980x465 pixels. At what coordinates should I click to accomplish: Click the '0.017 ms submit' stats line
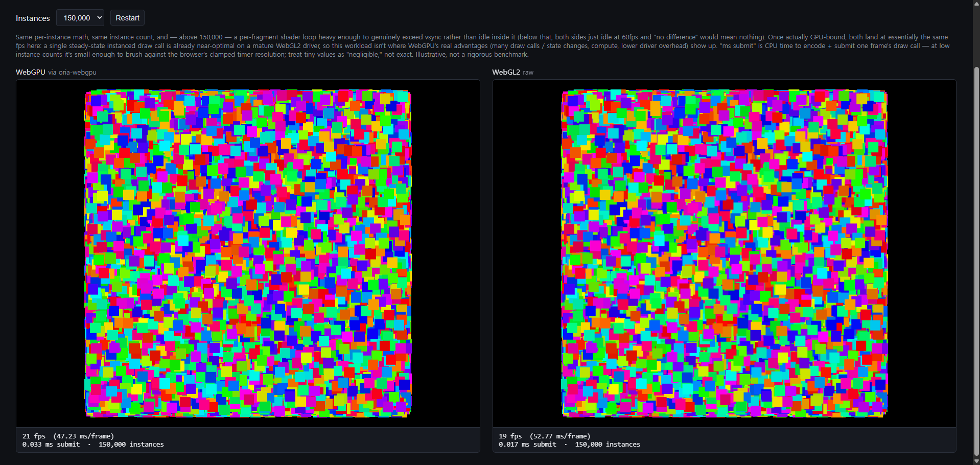pos(569,444)
